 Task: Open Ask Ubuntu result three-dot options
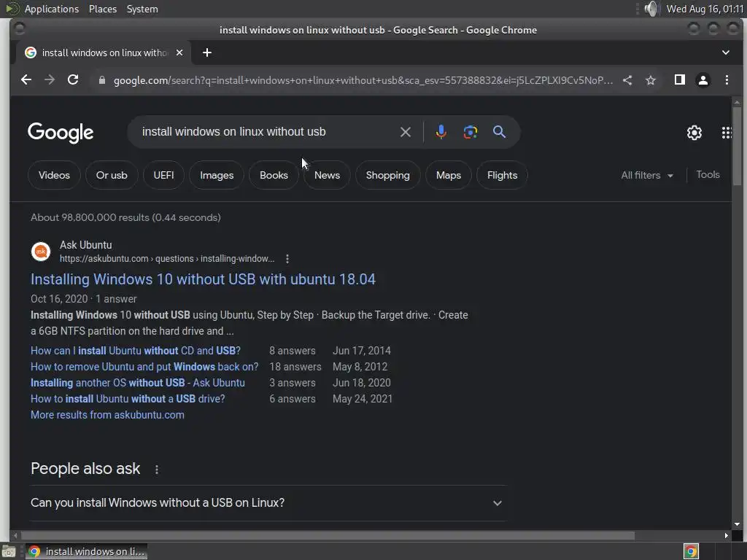pyautogui.click(x=287, y=259)
